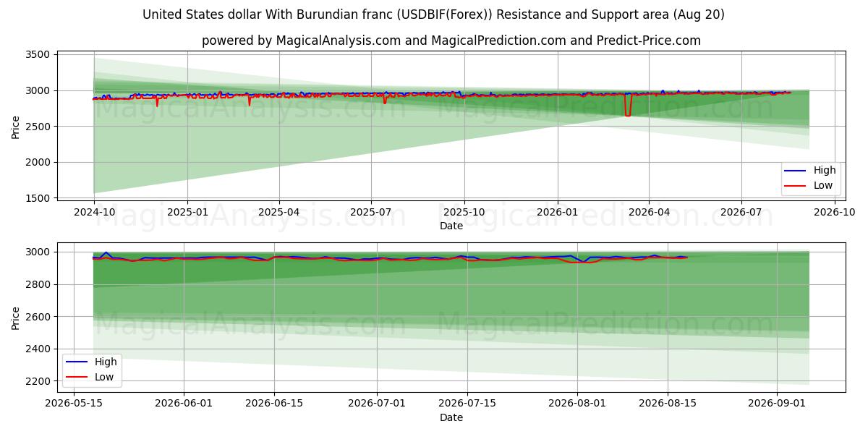Click the 2025-07 date tick label
Screen dimensions: 868x434
pyautogui.click(x=371, y=213)
